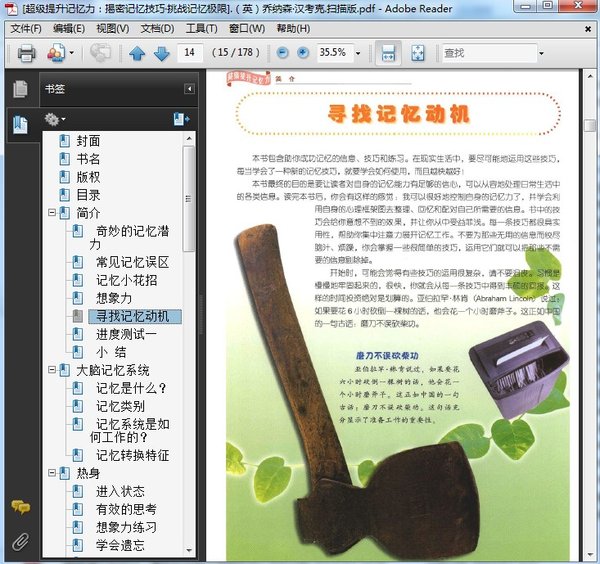600x564 pixels.
Task: Open the 文档(D) menu
Action: (157, 29)
